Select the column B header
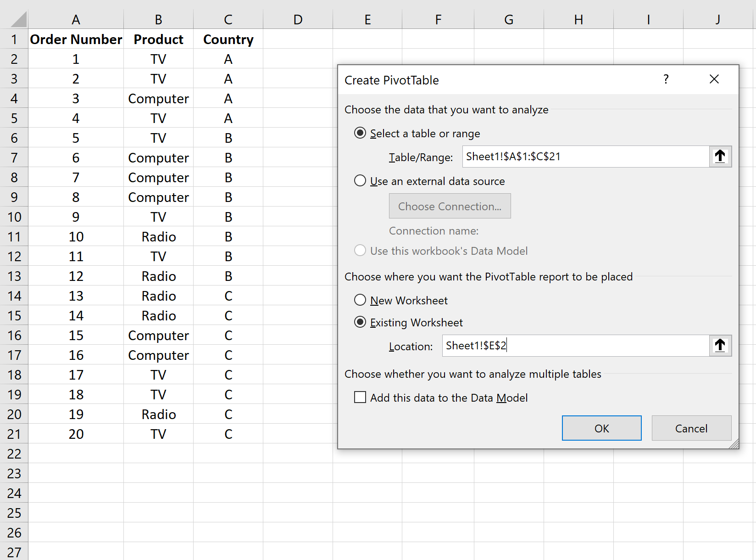This screenshot has height=560, width=756. (x=158, y=18)
